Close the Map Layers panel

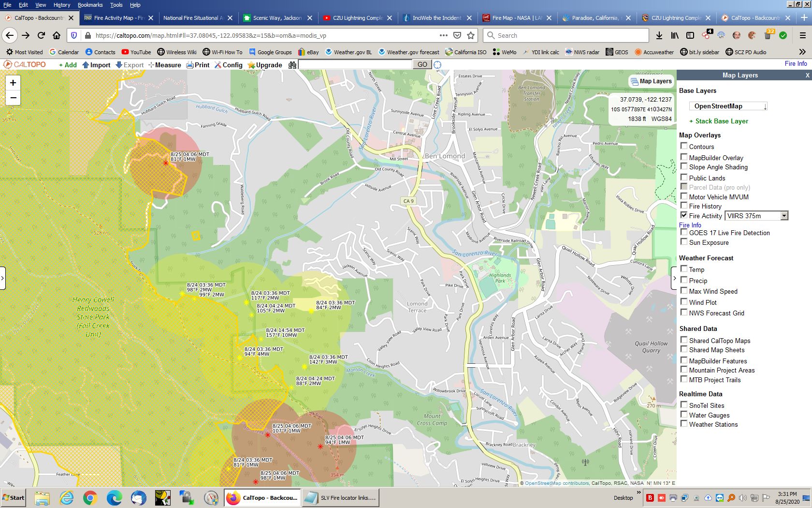[807, 75]
